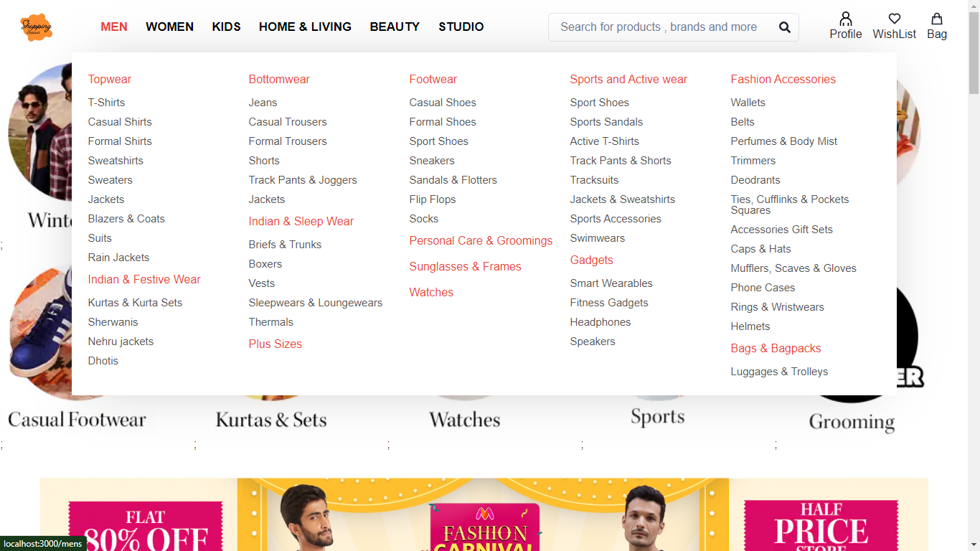980x551 pixels.
Task: Select Sports Sandals
Action: (x=606, y=122)
